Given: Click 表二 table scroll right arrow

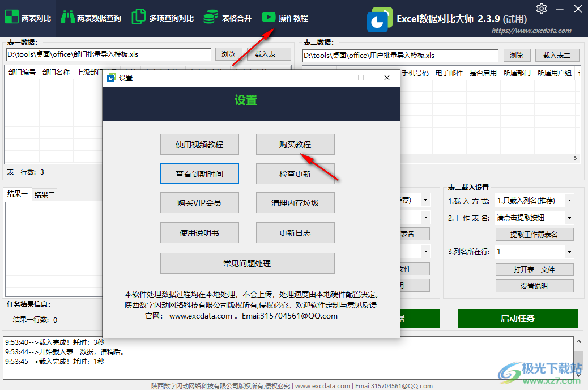Looking at the screenshot, I should (575, 158).
